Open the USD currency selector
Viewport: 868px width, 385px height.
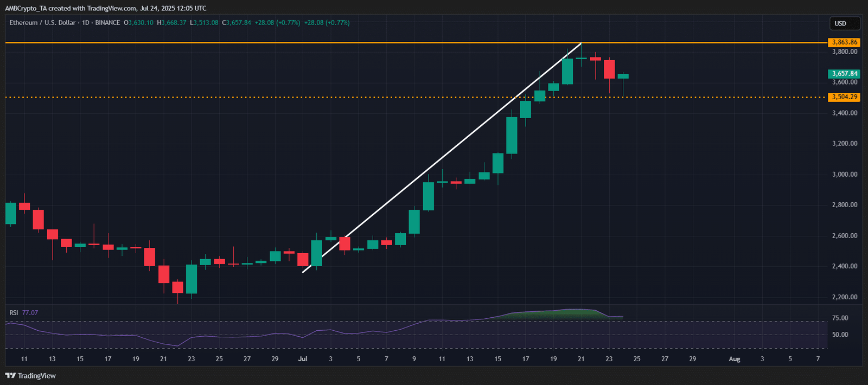pyautogui.click(x=844, y=23)
